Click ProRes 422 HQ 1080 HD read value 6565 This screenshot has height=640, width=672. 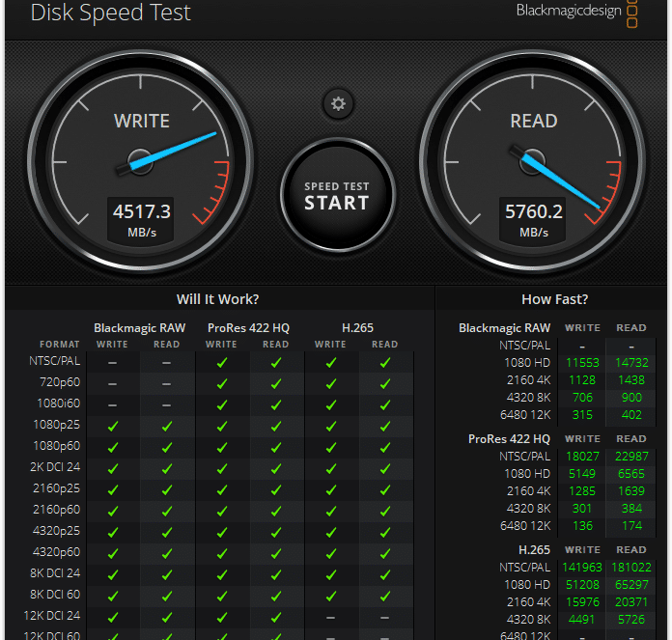point(631,474)
